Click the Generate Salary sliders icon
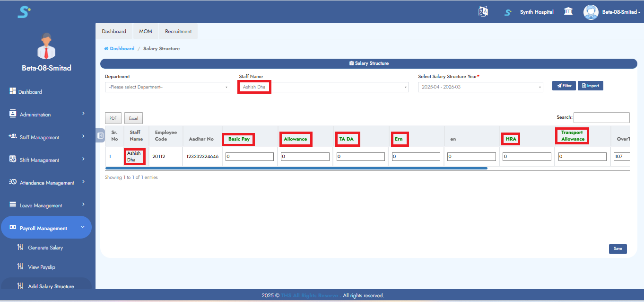The width and height of the screenshot is (644, 302). tap(20, 248)
